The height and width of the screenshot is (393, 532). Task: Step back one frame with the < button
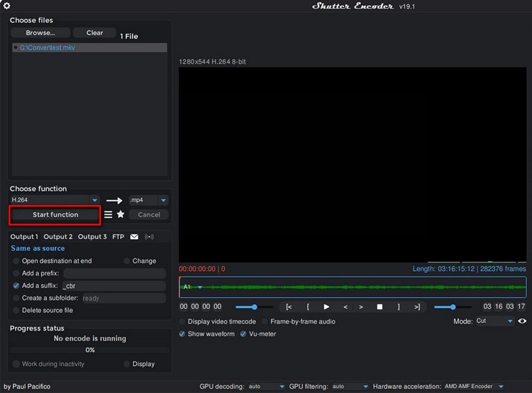[x=345, y=306]
